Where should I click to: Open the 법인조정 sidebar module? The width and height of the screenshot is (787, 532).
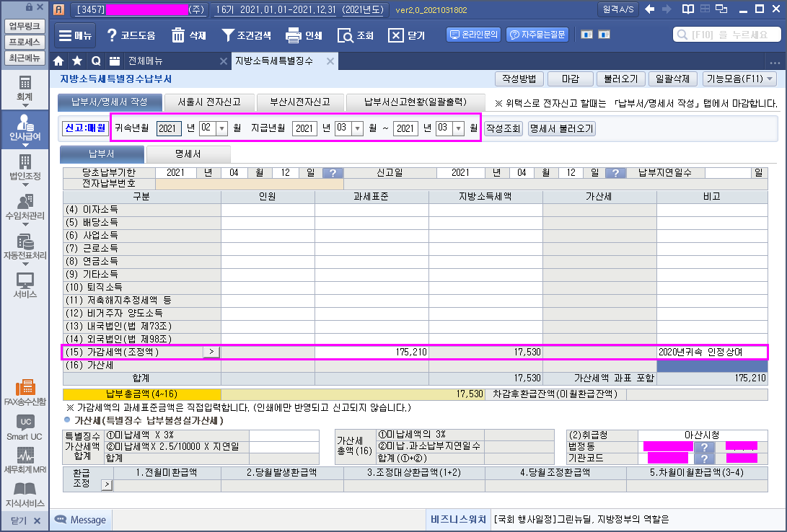tap(25, 169)
